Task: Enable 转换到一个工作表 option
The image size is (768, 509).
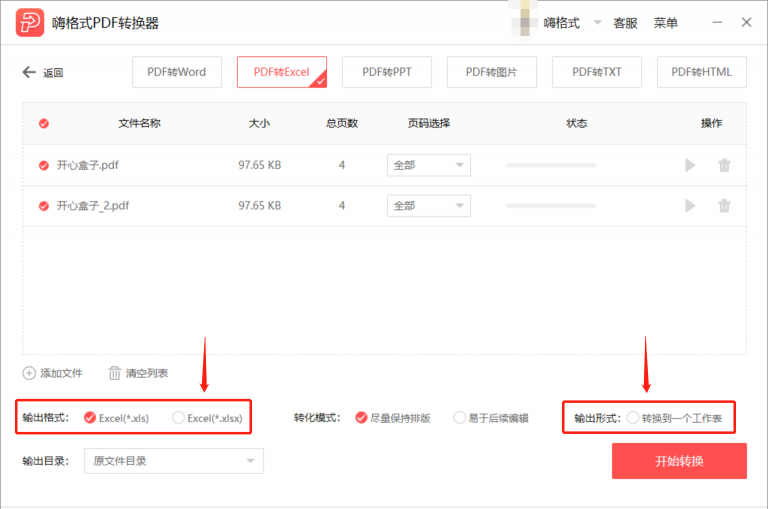Action: click(633, 417)
